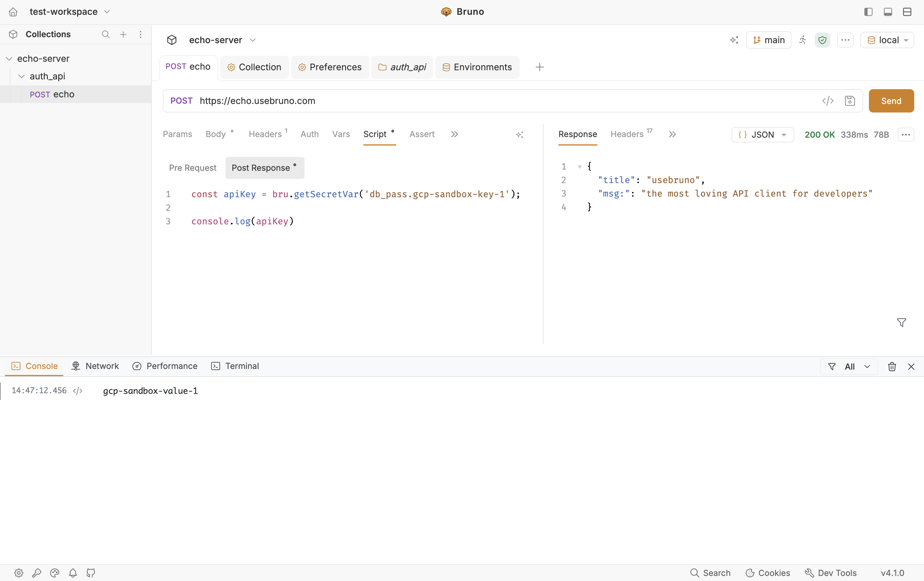924x581 pixels.
Task: Click the gcp-sandbox-value-1 console log entry
Action: point(151,391)
